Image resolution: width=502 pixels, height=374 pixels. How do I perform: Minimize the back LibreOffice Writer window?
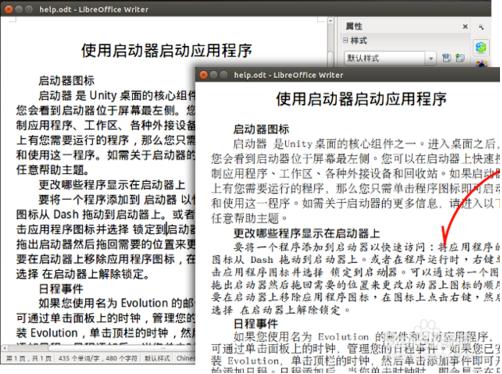click(19, 9)
